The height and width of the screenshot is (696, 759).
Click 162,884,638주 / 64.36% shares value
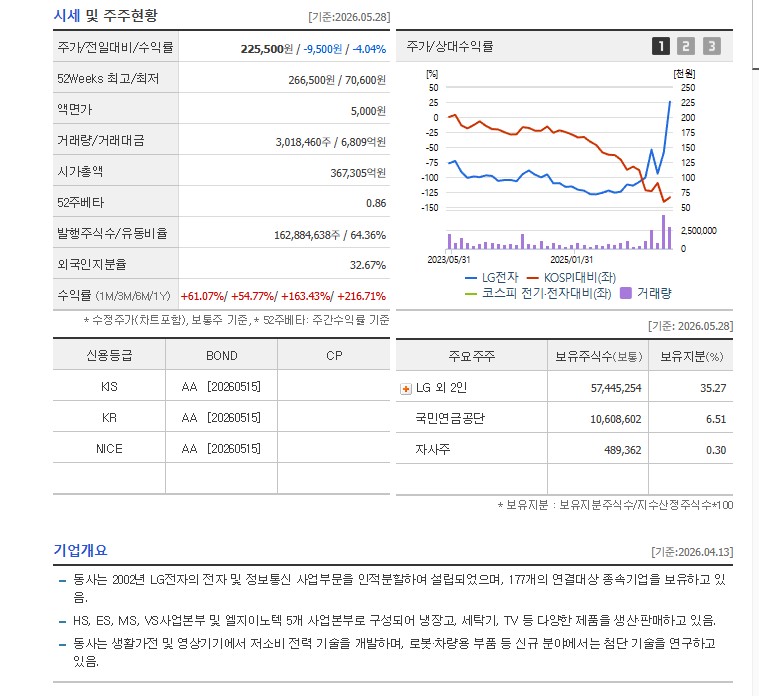pyautogui.click(x=330, y=235)
